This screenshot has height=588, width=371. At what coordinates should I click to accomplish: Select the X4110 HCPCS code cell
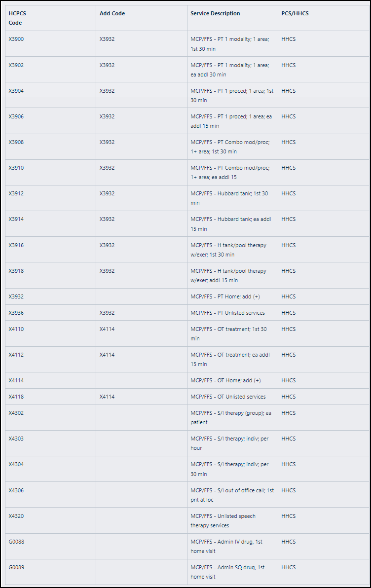16,330
